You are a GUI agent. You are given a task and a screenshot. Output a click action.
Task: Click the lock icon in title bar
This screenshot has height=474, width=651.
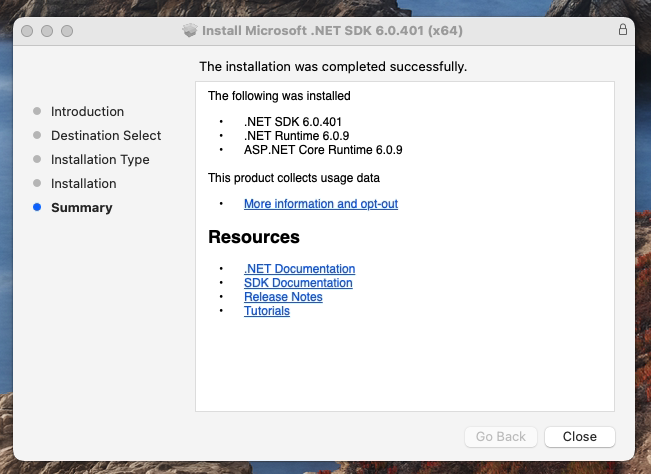point(622,29)
